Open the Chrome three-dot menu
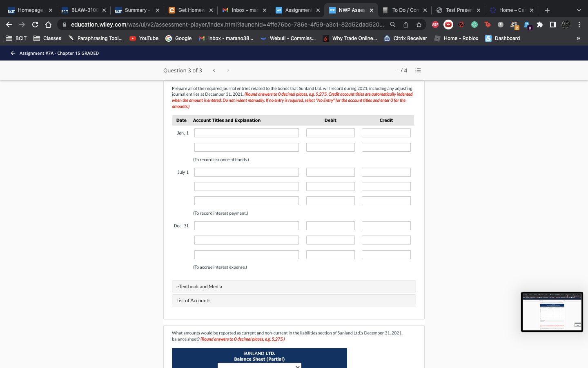The image size is (588, 368). click(x=579, y=25)
